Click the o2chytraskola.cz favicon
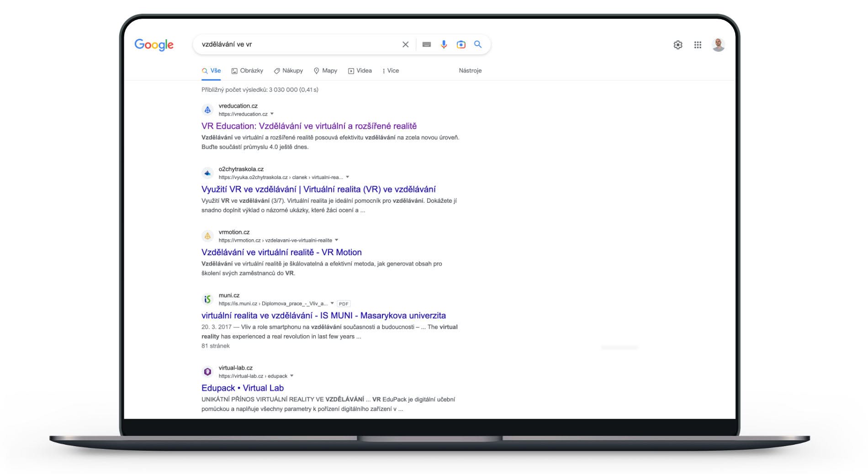The width and height of the screenshot is (868, 474). [207, 173]
